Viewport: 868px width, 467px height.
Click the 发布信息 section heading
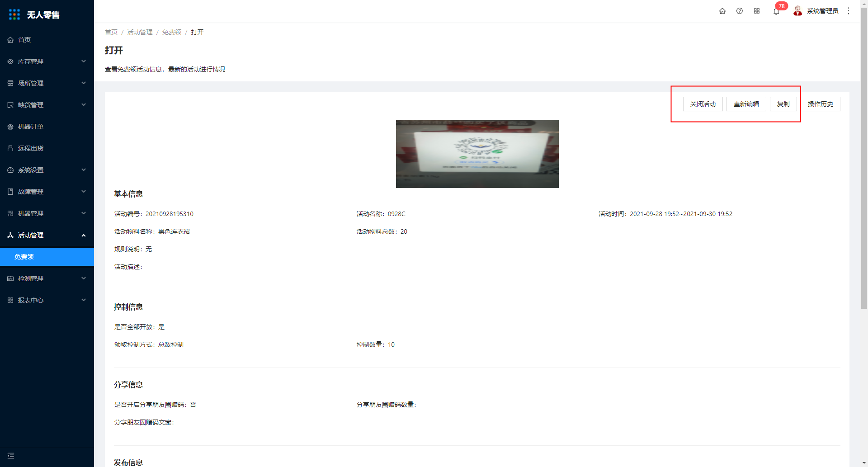pos(128,462)
